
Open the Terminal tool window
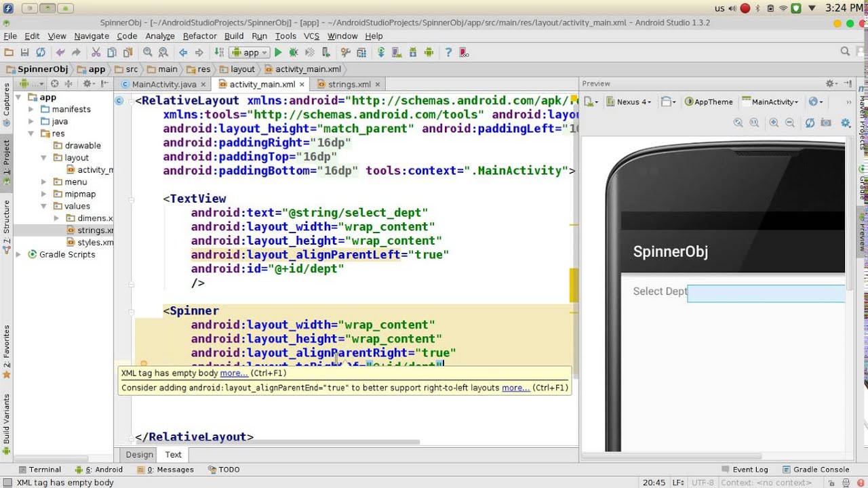(39, 469)
